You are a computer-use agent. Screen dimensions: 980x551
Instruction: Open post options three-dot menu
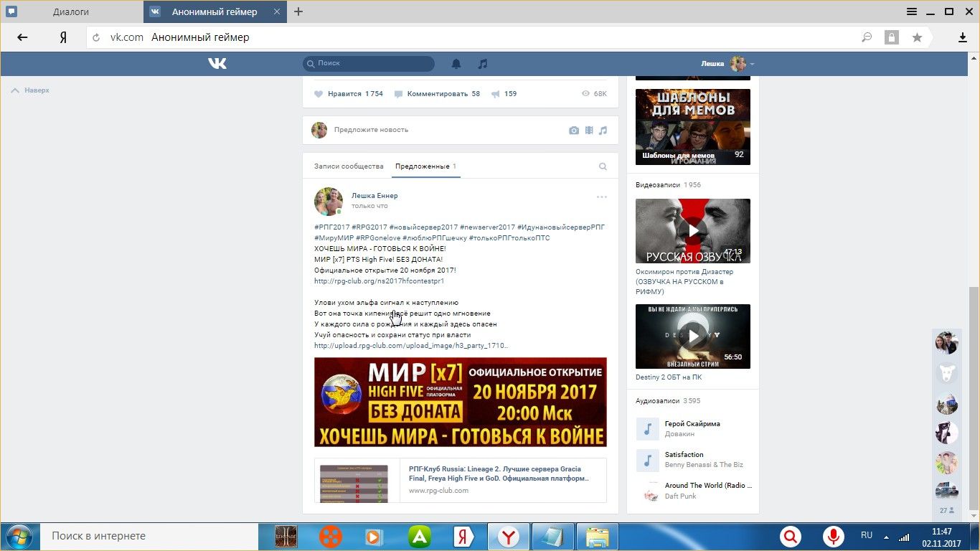[x=602, y=197]
